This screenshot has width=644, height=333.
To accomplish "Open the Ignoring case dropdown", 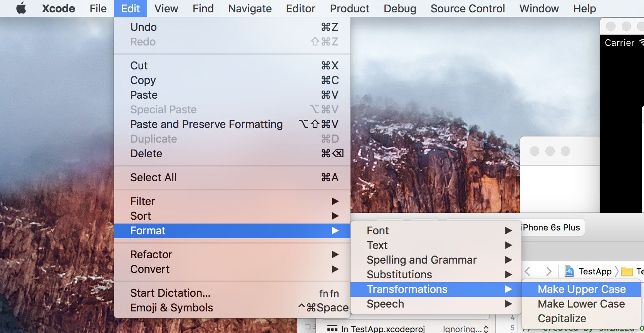I will [x=465, y=329].
